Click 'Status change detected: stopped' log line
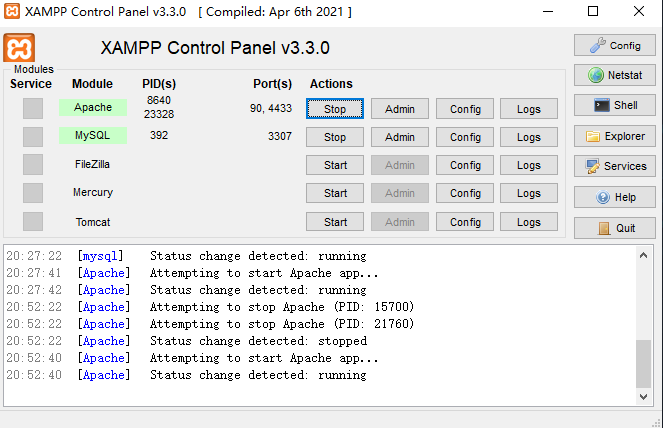Viewport: 663px width, 428px height. 186,341
